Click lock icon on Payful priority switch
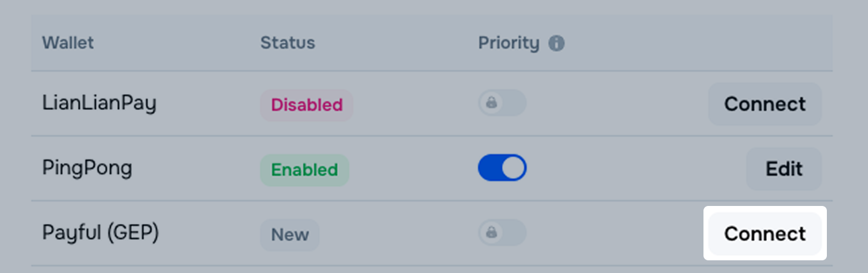 tap(491, 233)
